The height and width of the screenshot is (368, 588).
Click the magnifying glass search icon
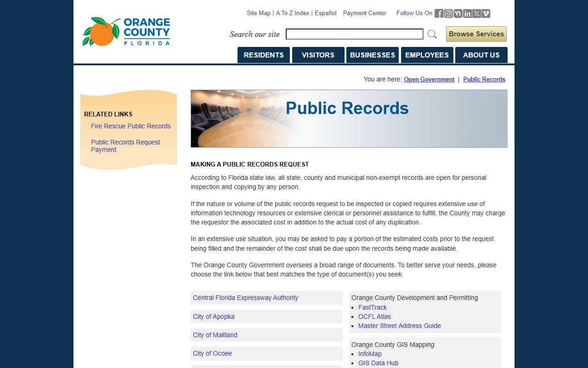point(432,34)
